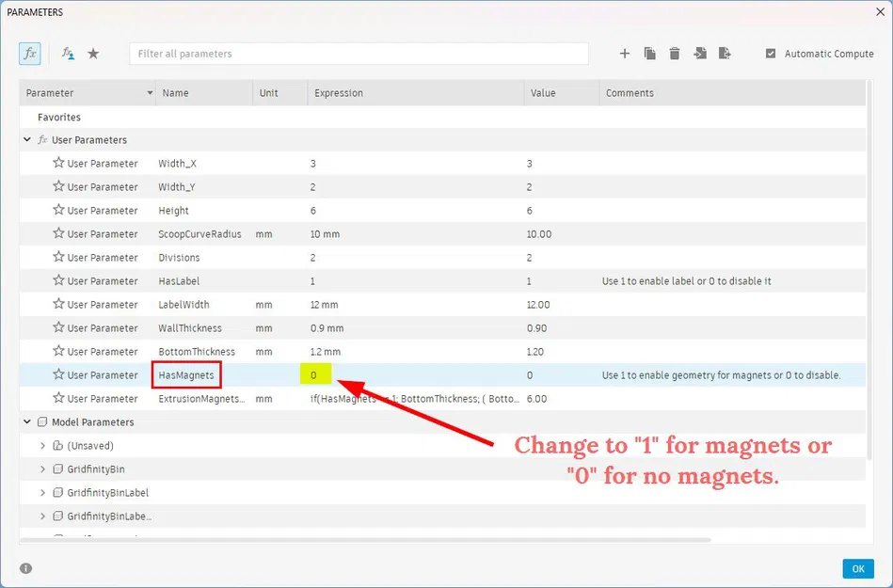Viewport: 893px width, 588px height.
Task: Select the HasMagnets name cell
Action: (x=186, y=375)
